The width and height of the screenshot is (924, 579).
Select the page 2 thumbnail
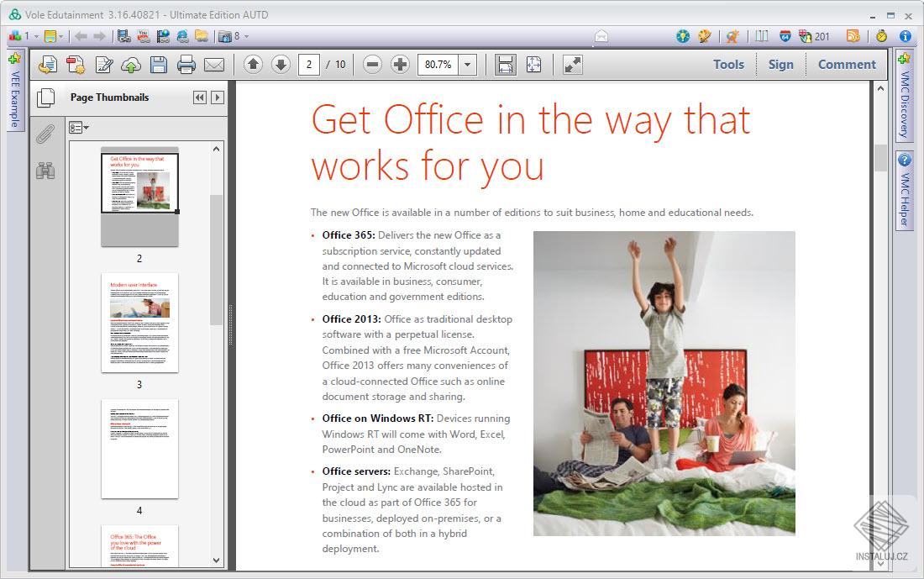(x=139, y=197)
